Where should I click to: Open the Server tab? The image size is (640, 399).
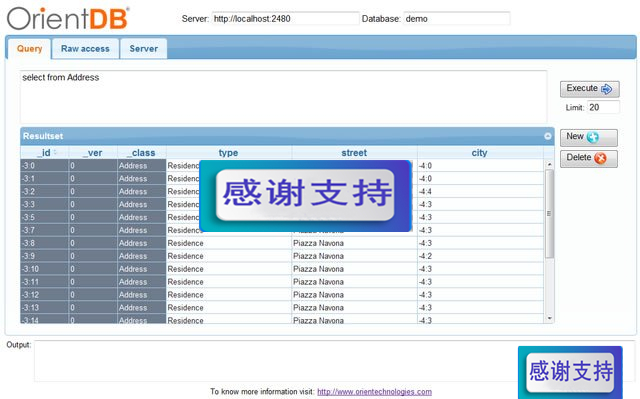pyautogui.click(x=143, y=49)
